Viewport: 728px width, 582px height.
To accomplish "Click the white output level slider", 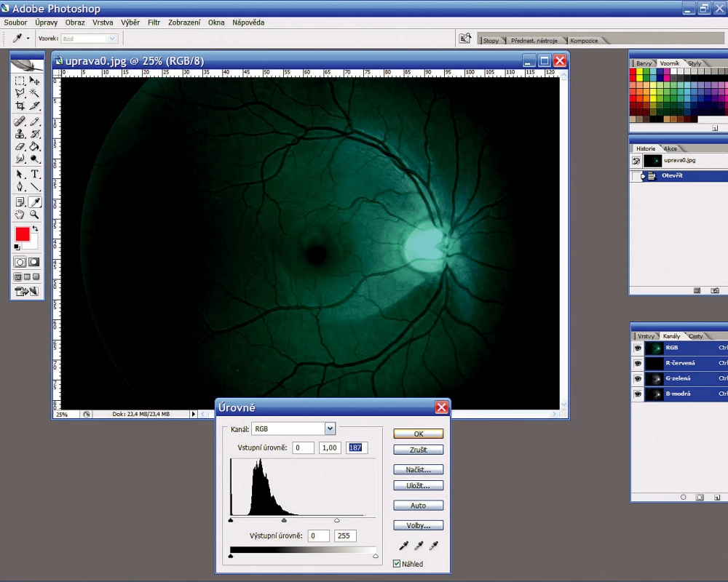I will (x=376, y=556).
